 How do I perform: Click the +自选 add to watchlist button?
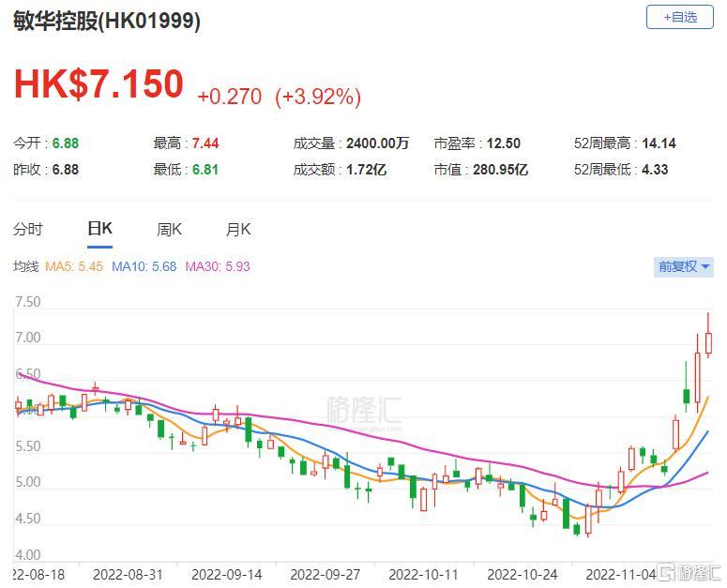coord(679,18)
